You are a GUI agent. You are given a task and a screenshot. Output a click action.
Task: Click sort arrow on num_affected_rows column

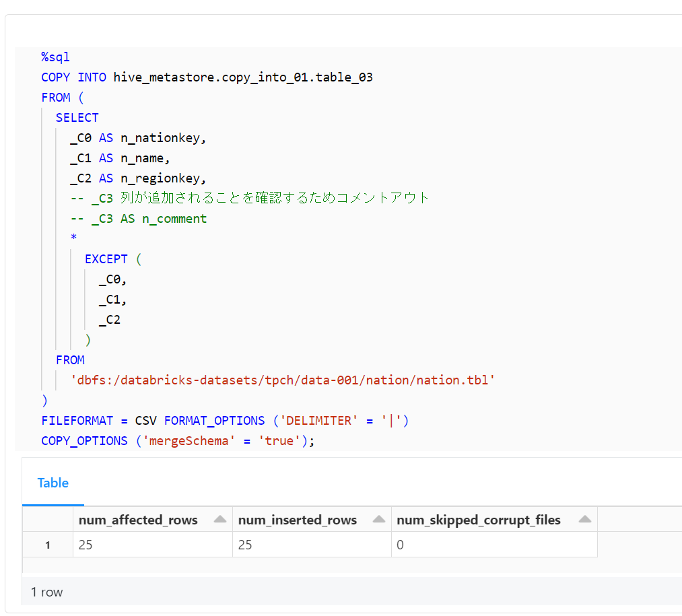tap(219, 520)
